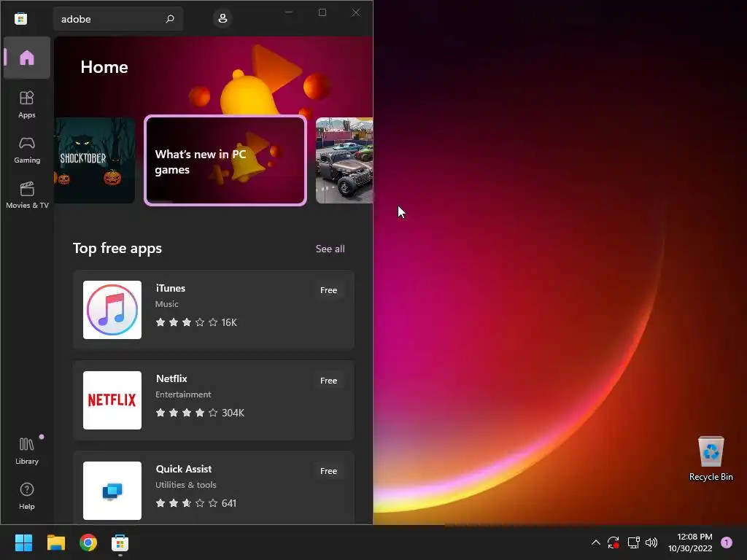Click the search magnifier icon
This screenshot has height=560, width=747.
coord(169,18)
